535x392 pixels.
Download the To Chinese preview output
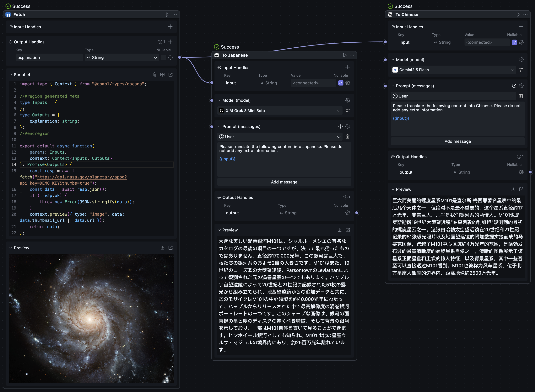point(513,189)
